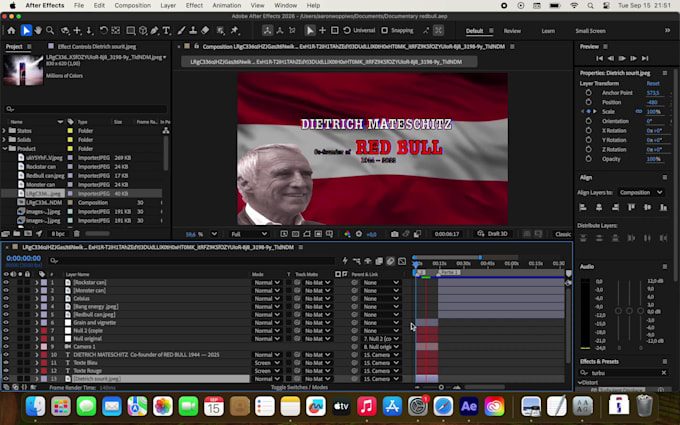Viewport: 680px width, 425px height.
Task: Expand the Statos folder in Project
Action: click(4, 131)
